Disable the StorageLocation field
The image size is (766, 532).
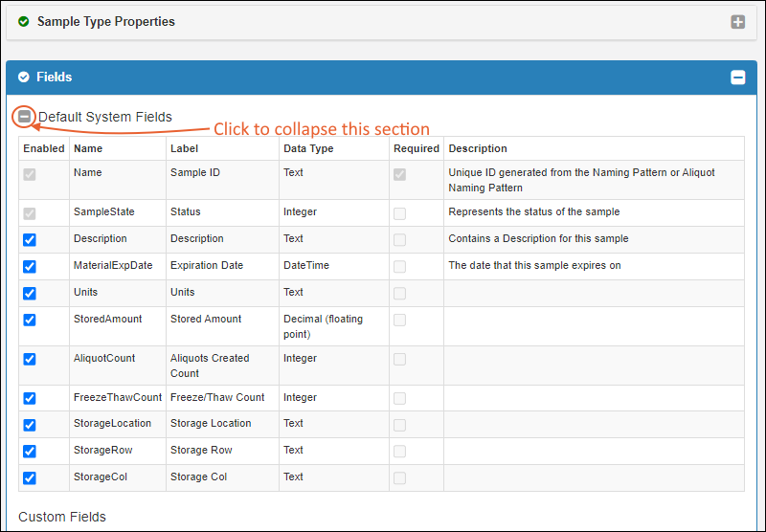30,424
